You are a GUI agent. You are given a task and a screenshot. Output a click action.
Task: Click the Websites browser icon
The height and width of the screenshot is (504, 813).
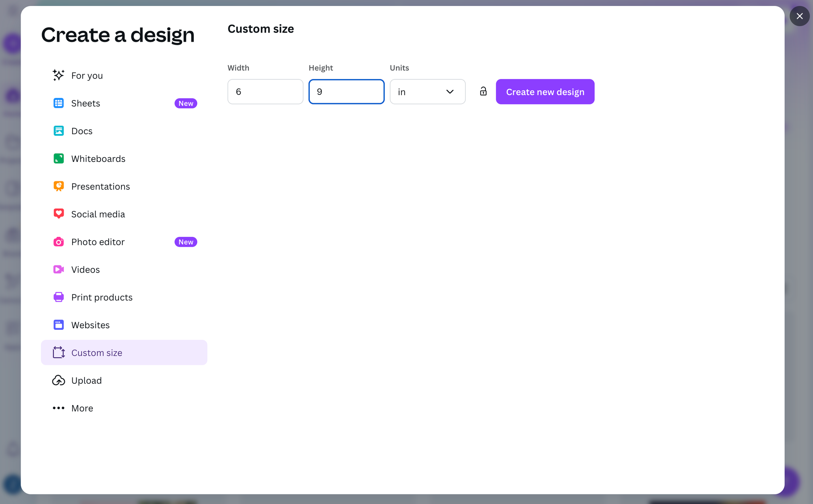pyautogui.click(x=58, y=325)
